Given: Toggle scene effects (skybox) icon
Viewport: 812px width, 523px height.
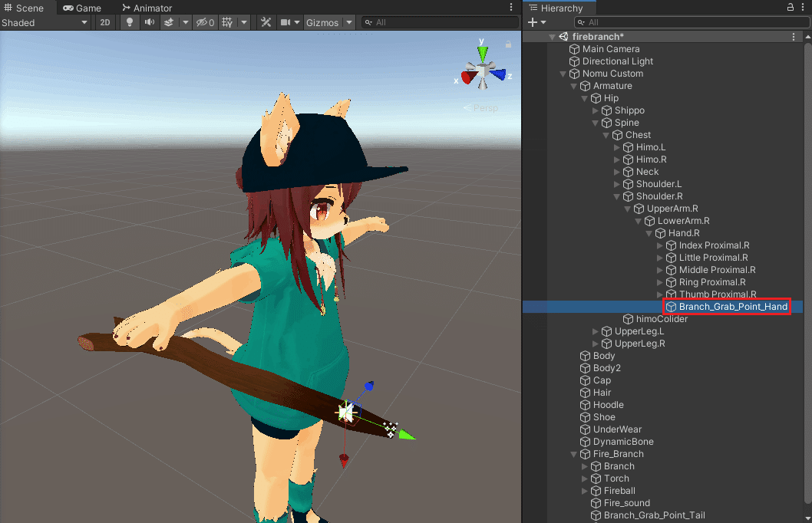Looking at the screenshot, I should [168, 22].
